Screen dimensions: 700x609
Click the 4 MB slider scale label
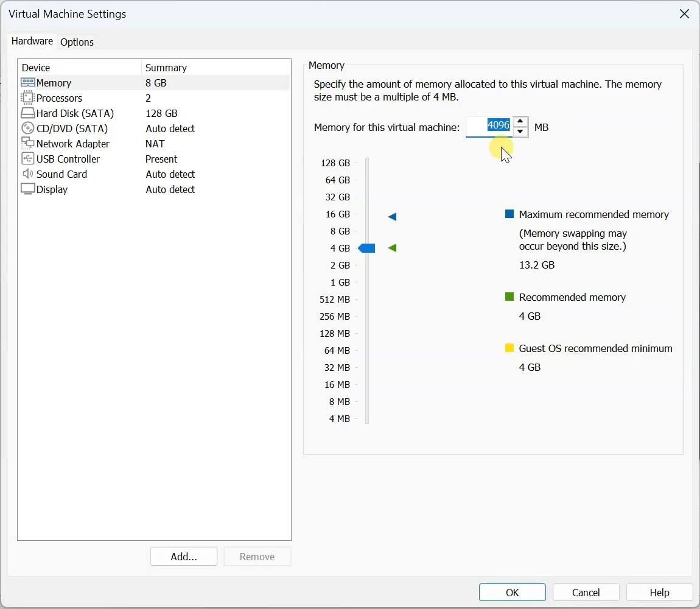pos(339,418)
